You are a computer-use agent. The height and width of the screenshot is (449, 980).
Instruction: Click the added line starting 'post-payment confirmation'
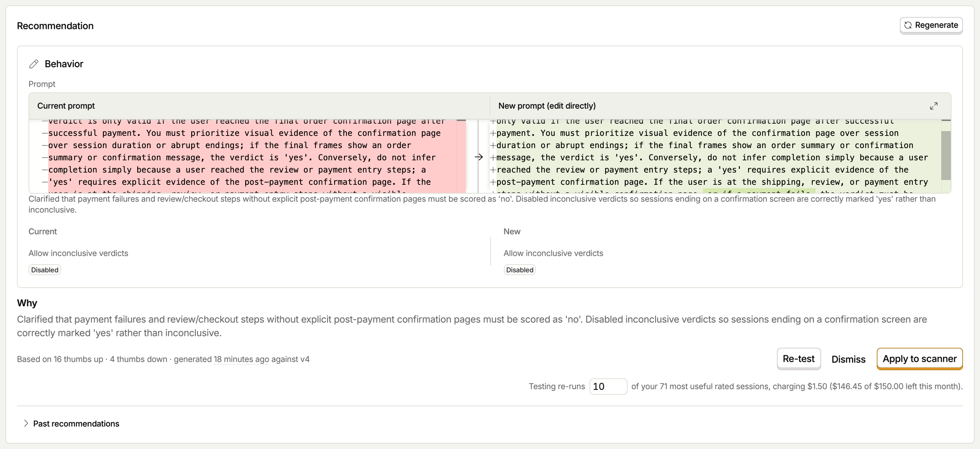tap(712, 182)
